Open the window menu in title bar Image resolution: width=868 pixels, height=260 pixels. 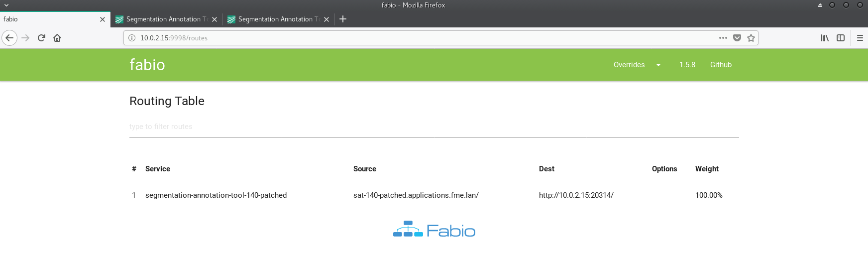pos(6,5)
